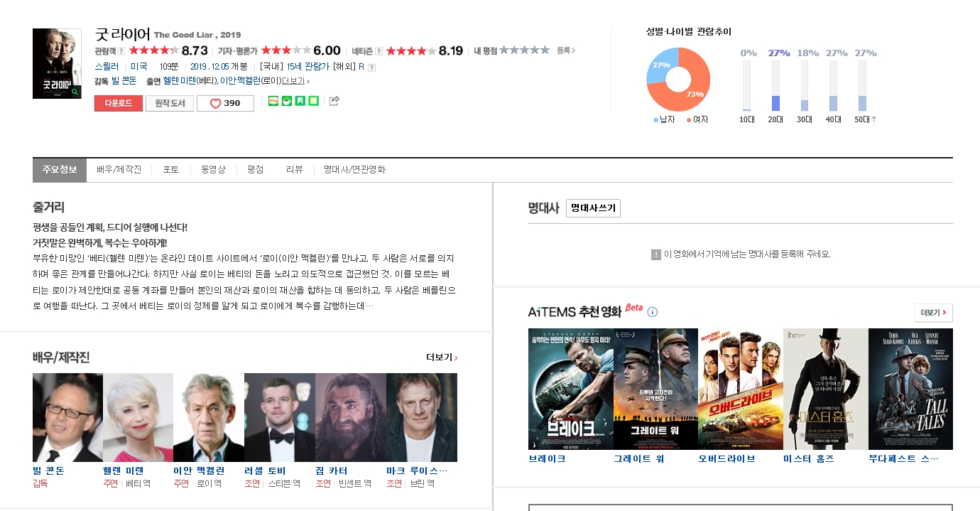Viewport: 980px width, 511px height.
Task: Click the 원작도서 button
Action: point(170,103)
